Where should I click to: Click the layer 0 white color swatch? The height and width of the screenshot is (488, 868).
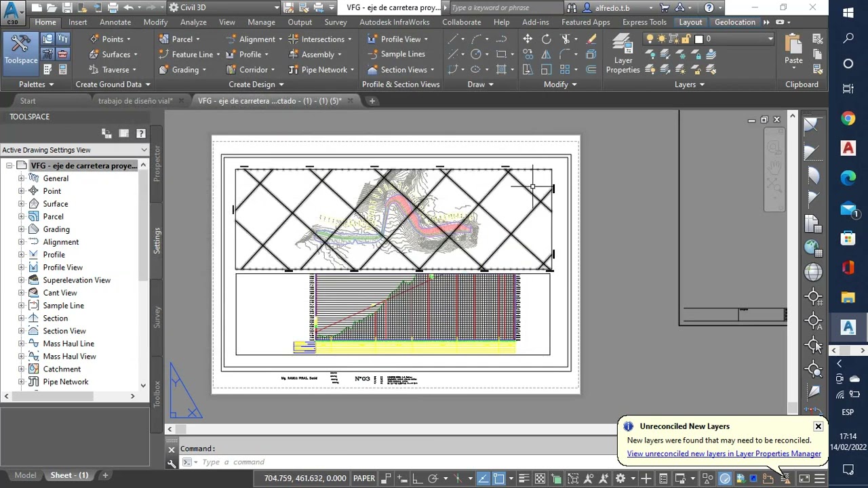[x=698, y=39]
